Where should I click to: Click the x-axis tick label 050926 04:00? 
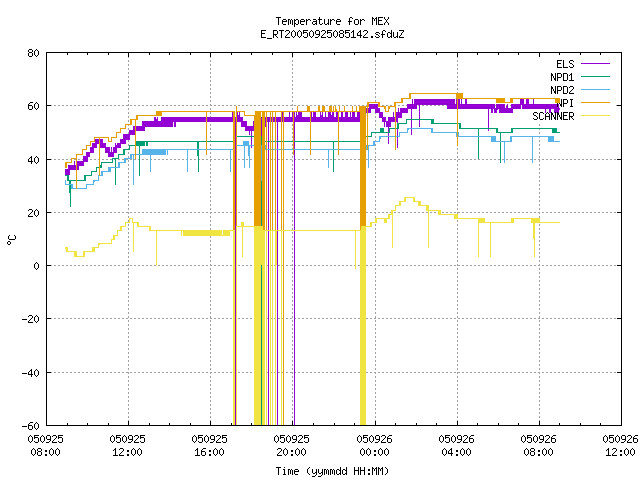click(x=456, y=446)
